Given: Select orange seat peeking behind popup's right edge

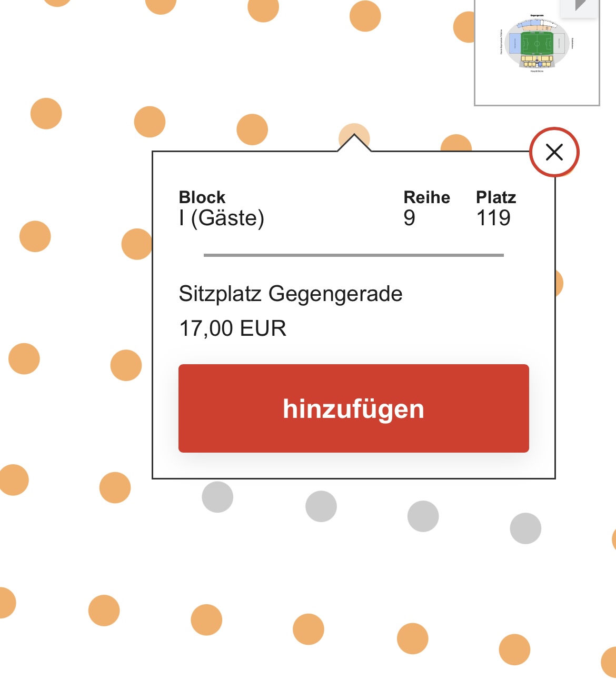Looking at the screenshot, I should click(x=559, y=283).
